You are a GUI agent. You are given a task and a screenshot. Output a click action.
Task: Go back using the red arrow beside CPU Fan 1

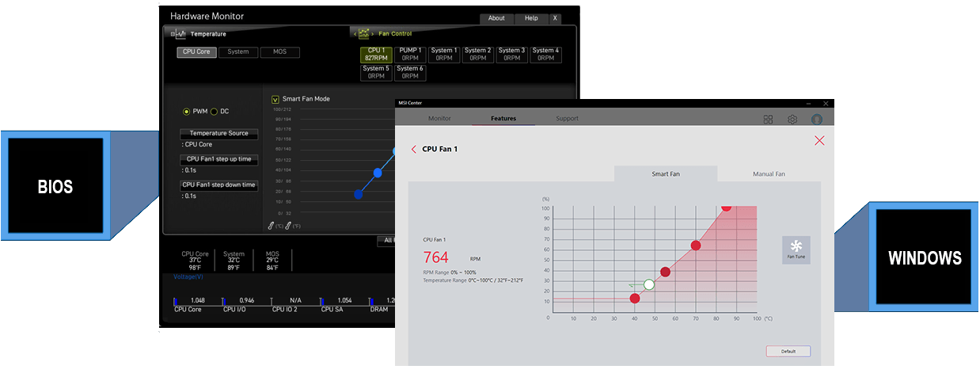click(x=414, y=149)
